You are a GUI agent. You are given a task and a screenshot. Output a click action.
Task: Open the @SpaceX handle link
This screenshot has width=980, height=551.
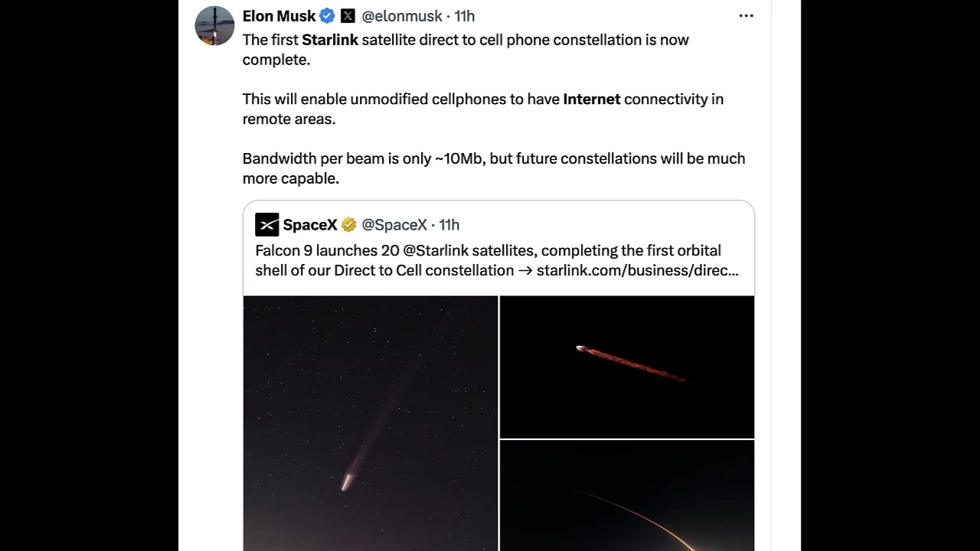[394, 224]
